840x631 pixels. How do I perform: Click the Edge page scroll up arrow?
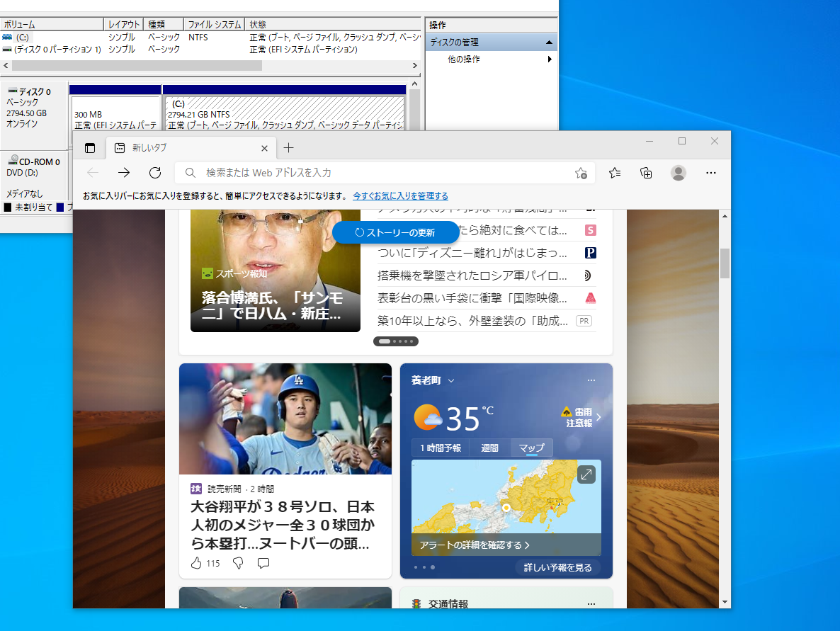coord(725,217)
